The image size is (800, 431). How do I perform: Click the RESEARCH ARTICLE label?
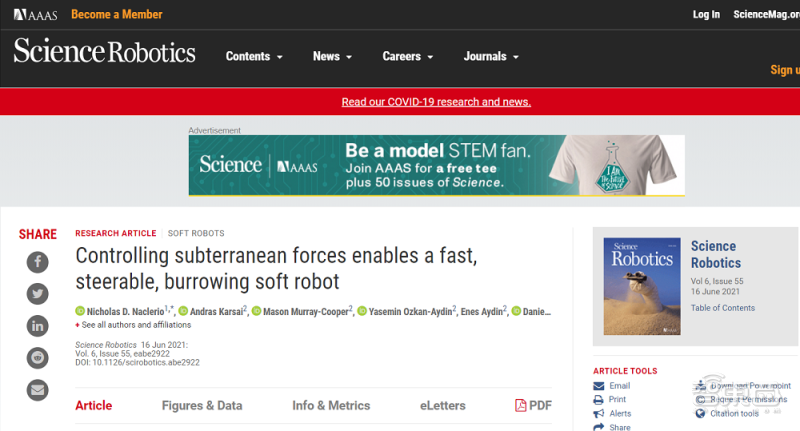tap(116, 233)
